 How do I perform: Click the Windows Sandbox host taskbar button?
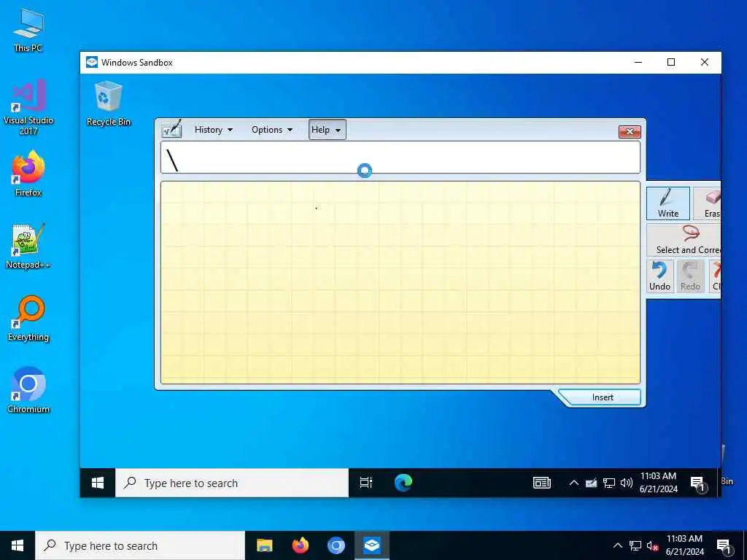tap(371, 545)
